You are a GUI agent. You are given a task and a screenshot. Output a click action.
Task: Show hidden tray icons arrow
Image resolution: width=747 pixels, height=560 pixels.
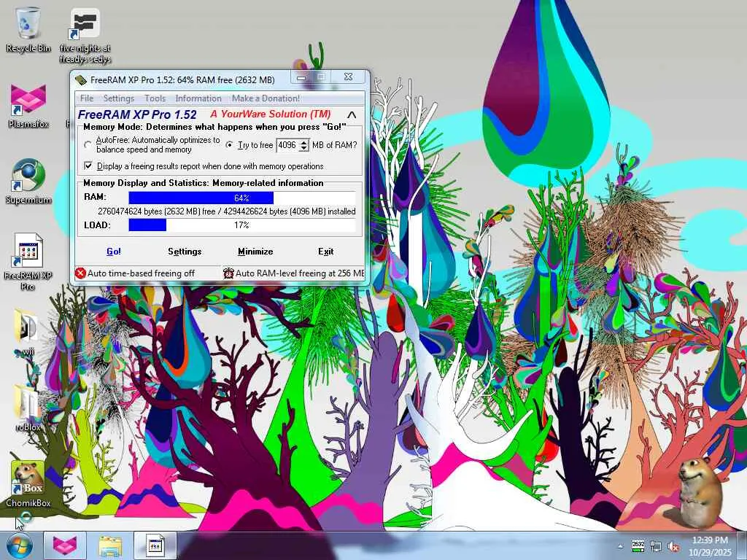[x=620, y=547]
